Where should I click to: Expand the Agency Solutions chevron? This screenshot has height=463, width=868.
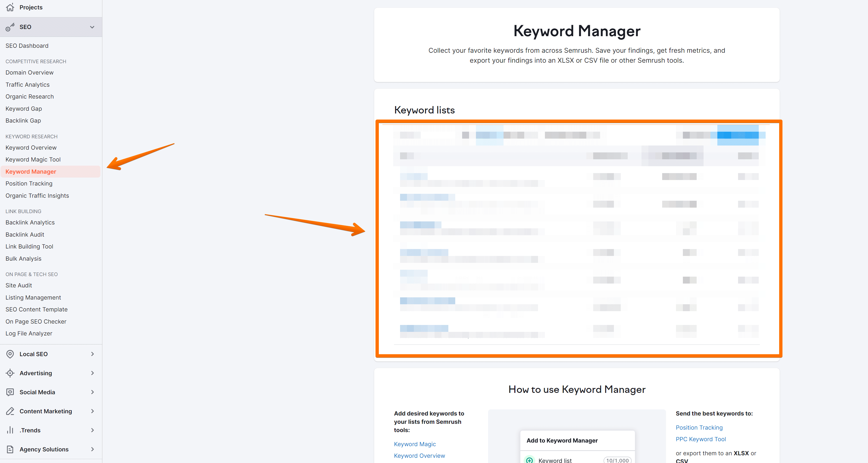pos(92,449)
